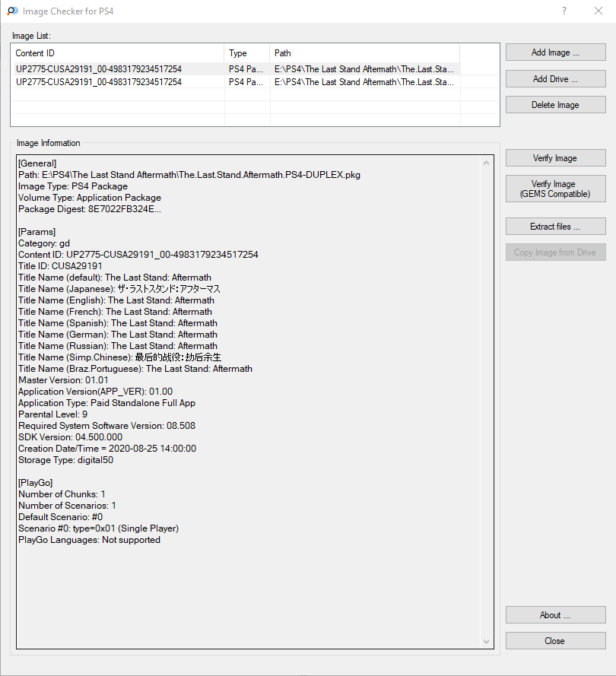
Task: Click Master Version: 01.01 line
Action: point(63,380)
